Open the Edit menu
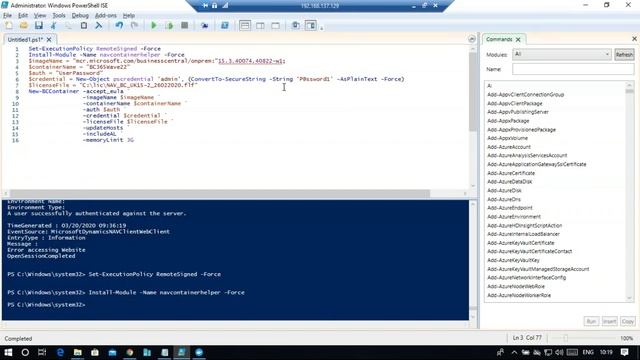This screenshot has height=360, width=640. coord(23,16)
